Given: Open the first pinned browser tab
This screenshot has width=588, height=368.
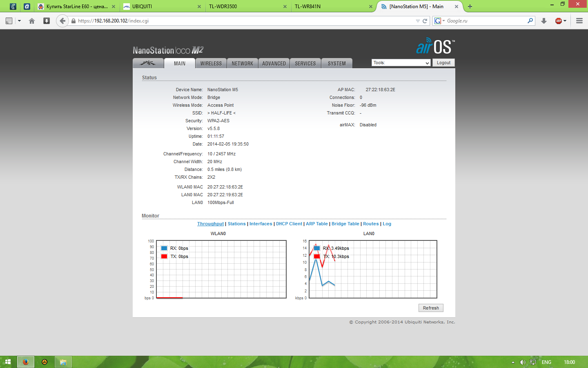Looking at the screenshot, I should pos(13,7).
